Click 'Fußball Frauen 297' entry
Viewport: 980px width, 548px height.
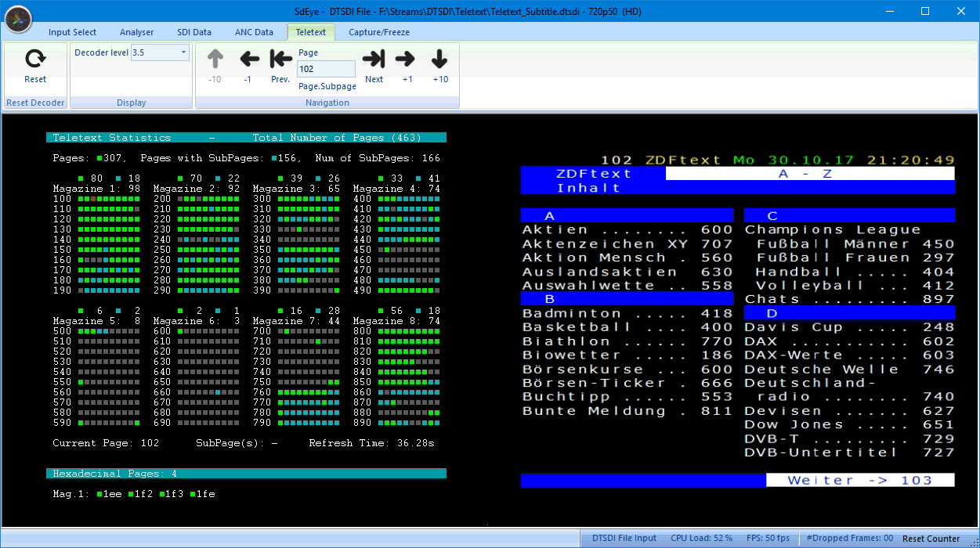coord(855,258)
